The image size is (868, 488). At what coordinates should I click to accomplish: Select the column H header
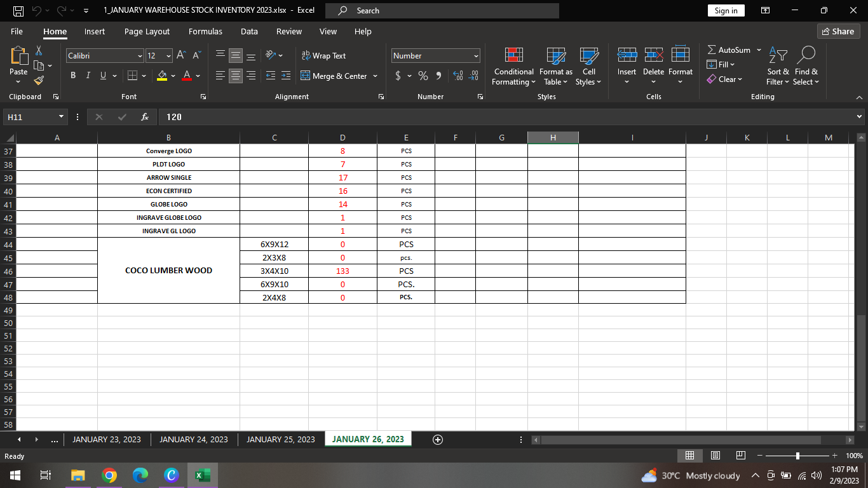[x=553, y=138]
